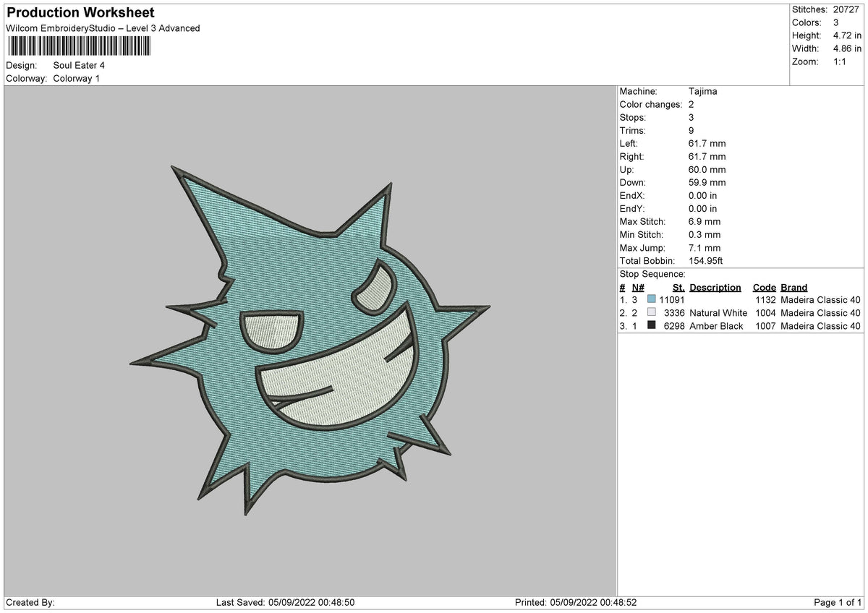
Task: Click thread code 1007
Action: [765, 325]
